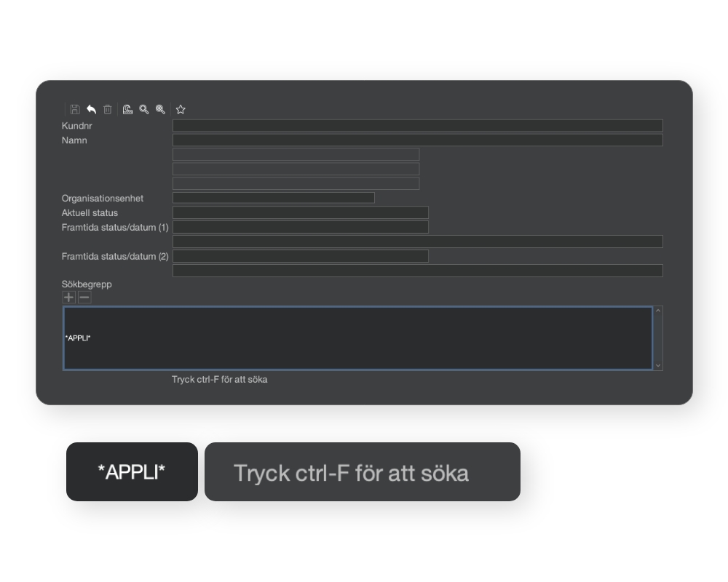Click the star favorite icon
The width and height of the screenshot is (728, 582).
pos(181,110)
